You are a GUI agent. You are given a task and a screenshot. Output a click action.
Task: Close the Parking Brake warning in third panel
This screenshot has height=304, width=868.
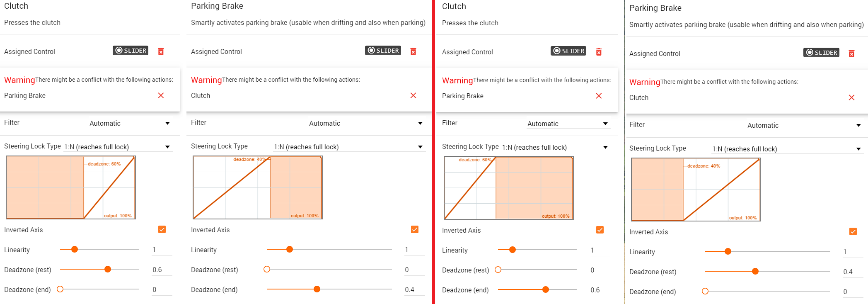[599, 96]
